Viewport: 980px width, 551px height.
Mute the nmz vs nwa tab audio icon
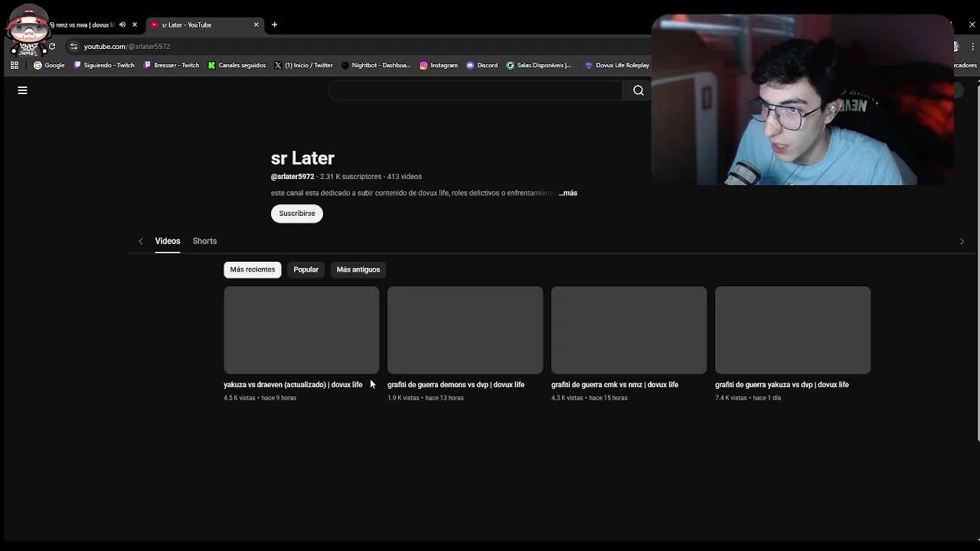pos(122,24)
